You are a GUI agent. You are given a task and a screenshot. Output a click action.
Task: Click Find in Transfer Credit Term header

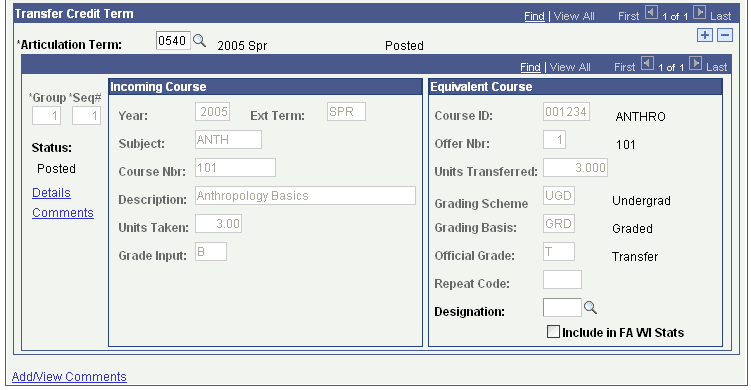534,16
